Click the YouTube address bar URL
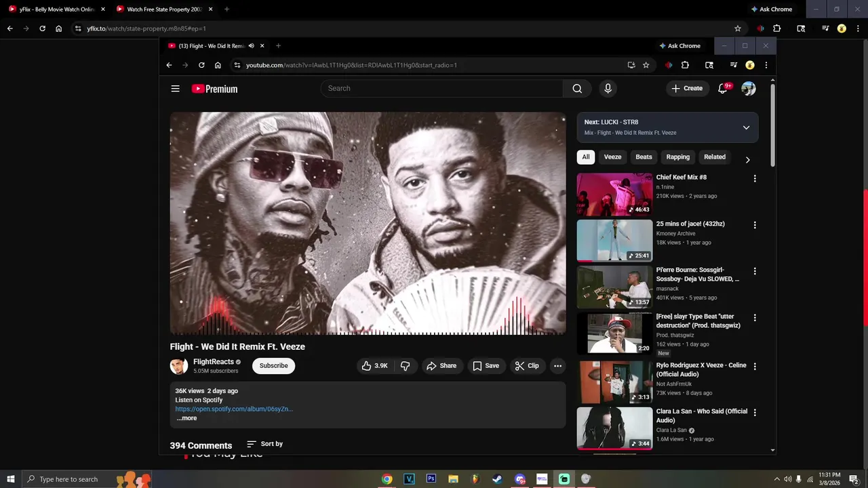 (351, 65)
